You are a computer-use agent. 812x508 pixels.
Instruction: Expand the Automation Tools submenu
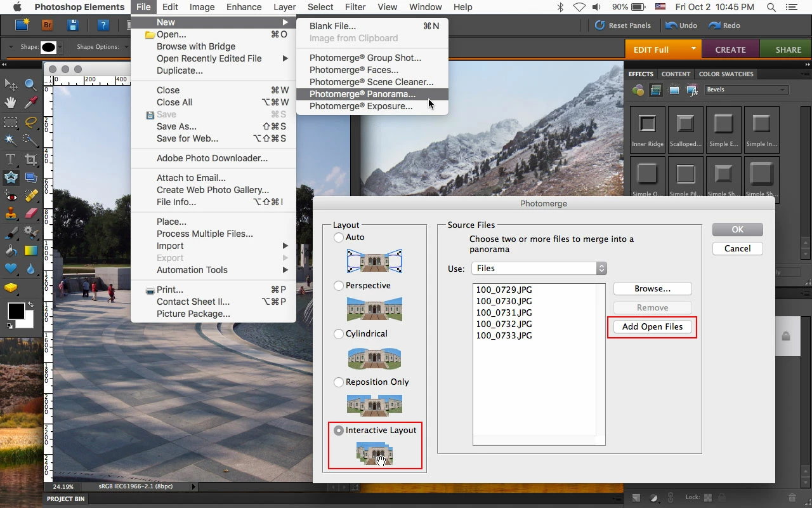pos(213,270)
